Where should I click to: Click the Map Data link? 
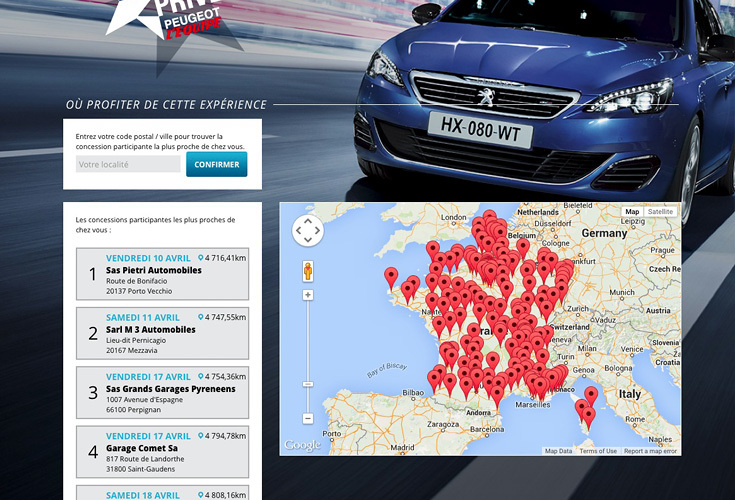click(x=558, y=451)
